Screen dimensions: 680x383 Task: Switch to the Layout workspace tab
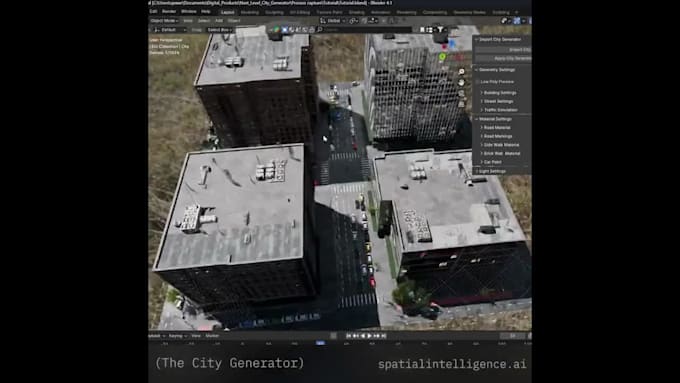pos(227,12)
